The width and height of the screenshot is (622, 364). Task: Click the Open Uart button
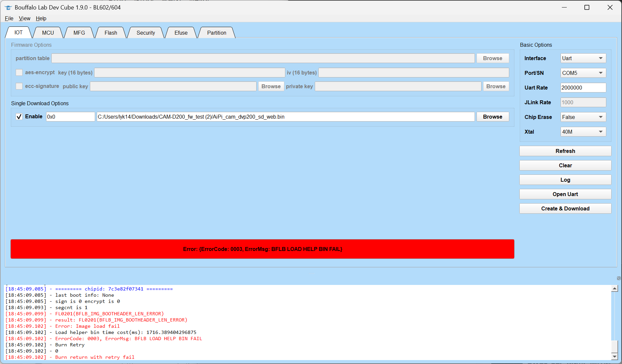(565, 194)
